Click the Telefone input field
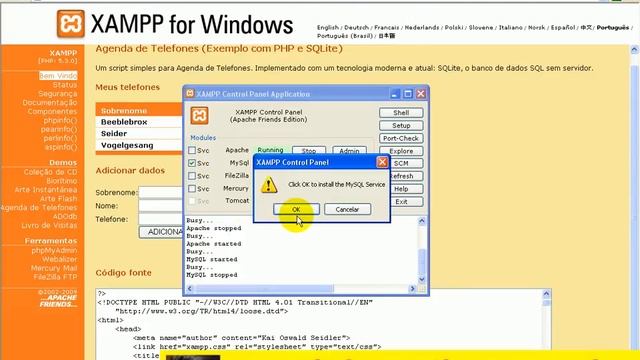The height and width of the screenshot is (360, 640). pos(161,219)
